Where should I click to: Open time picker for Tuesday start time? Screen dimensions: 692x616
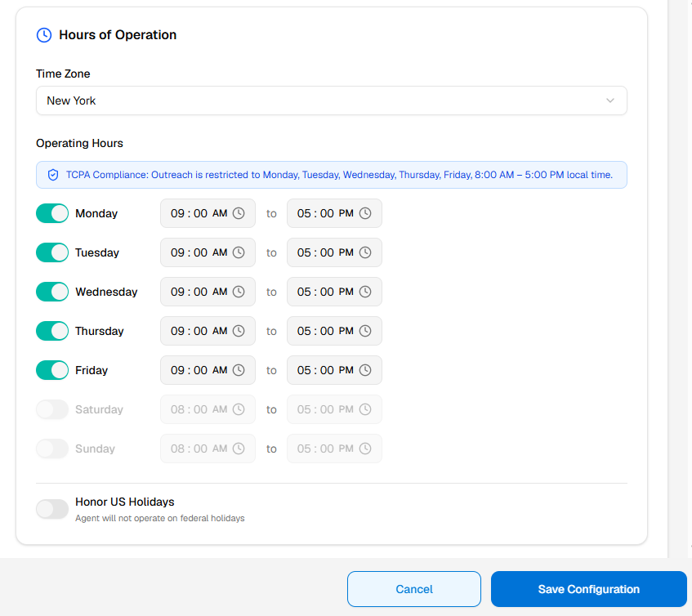coord(239,252)
